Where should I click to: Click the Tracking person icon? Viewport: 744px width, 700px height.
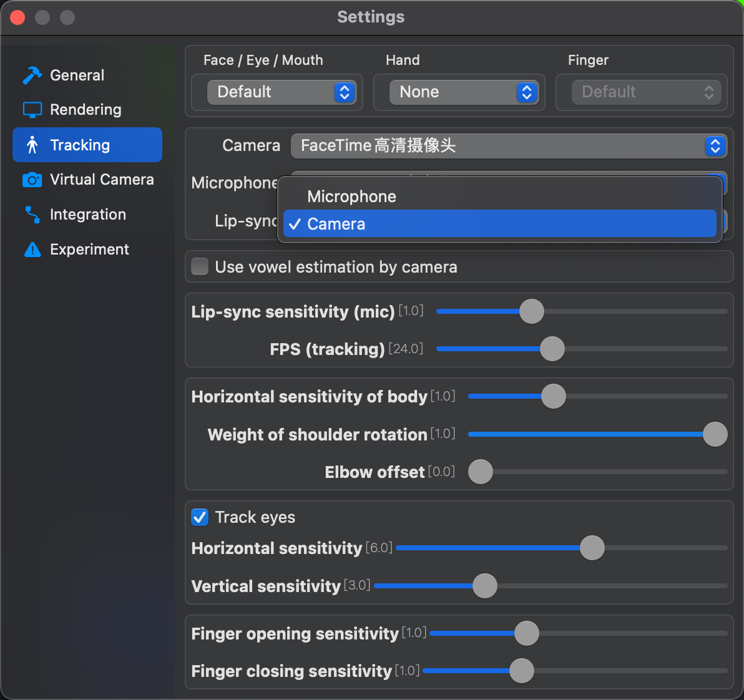click(x=32, y=145)
